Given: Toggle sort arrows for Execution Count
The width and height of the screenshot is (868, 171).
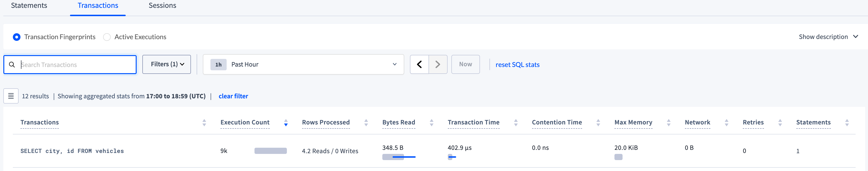Looking at the screenshot, I should click(x=286, y=123).
